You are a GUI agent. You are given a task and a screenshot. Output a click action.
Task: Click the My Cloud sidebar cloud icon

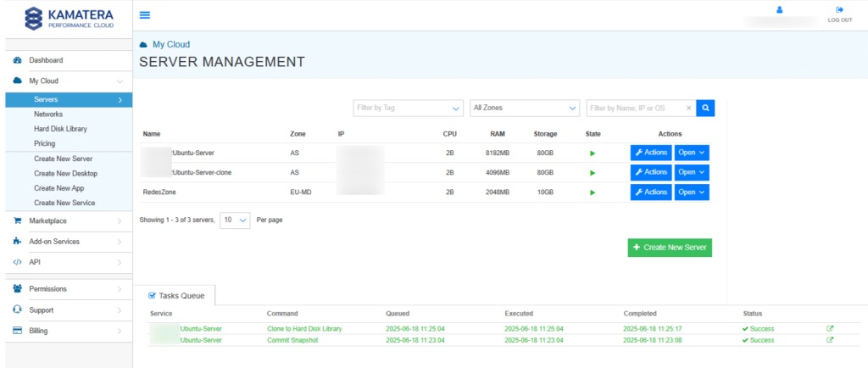pos(17,81)
